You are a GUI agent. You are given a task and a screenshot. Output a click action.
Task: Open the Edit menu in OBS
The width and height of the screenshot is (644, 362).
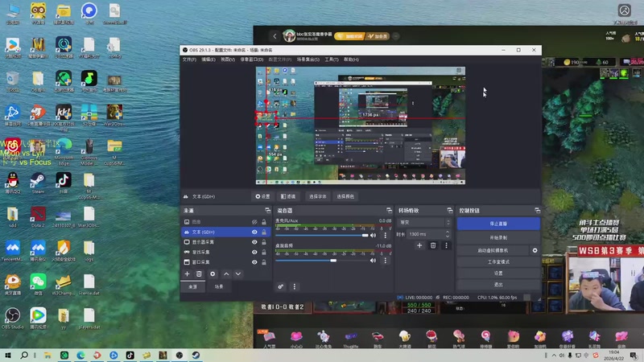(x=208, y=60)
